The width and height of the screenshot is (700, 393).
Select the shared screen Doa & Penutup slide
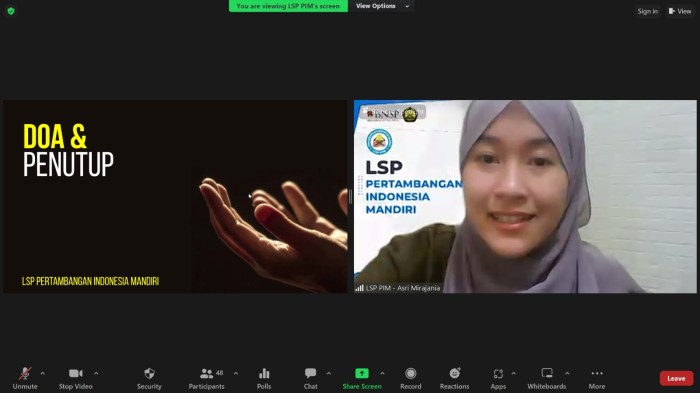[x=175, y=196]
